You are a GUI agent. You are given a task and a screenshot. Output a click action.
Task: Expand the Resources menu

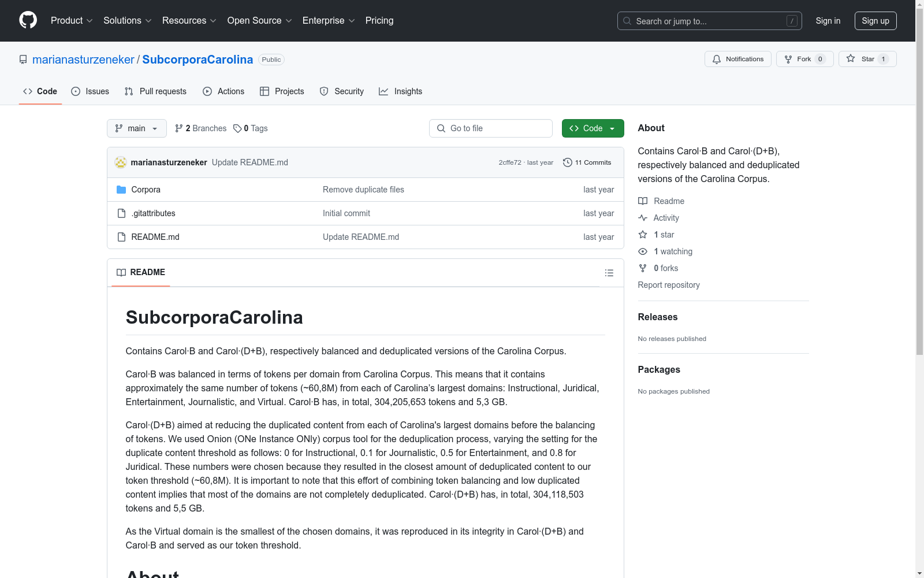click(189, 21)
